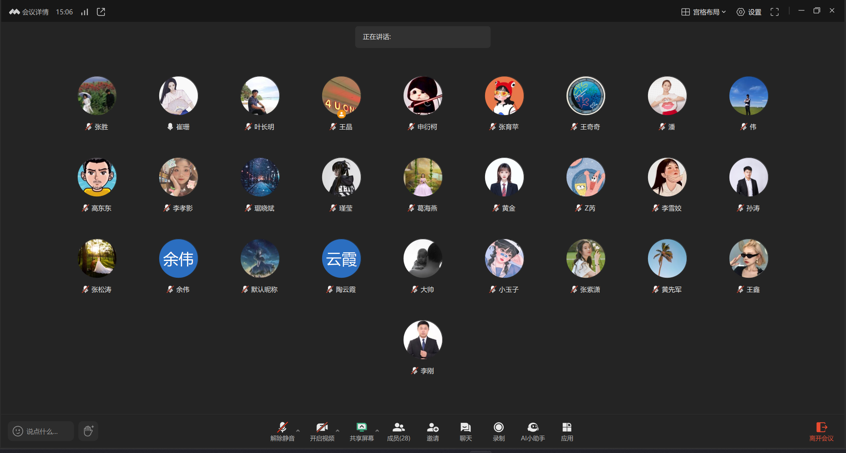Select the red-hat cartoon avatar of 张育苹
The image size is (846, 453).
[504, 95]
